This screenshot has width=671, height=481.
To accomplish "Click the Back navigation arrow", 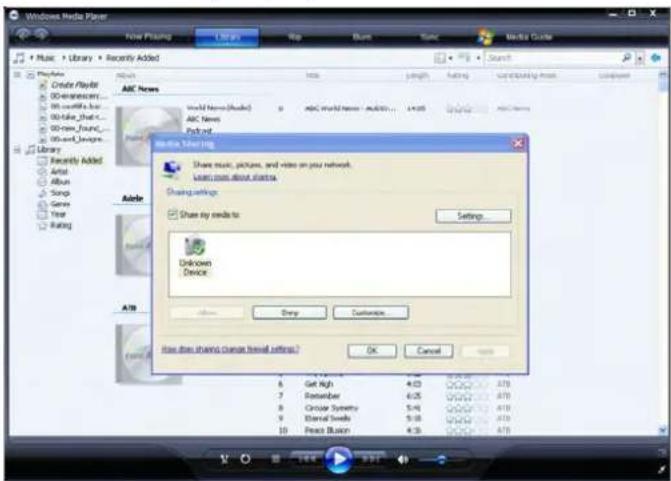I will [23, 34].
